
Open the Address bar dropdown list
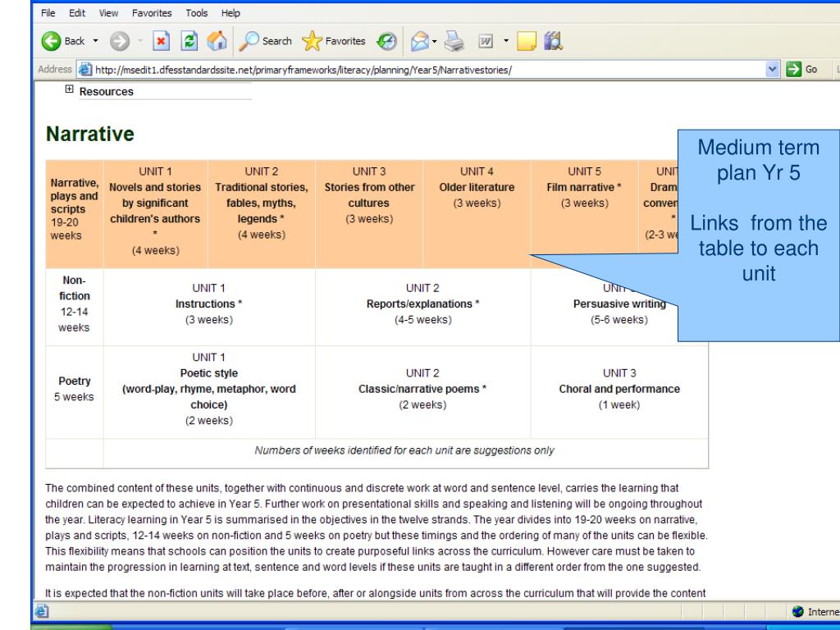point(772,69)
